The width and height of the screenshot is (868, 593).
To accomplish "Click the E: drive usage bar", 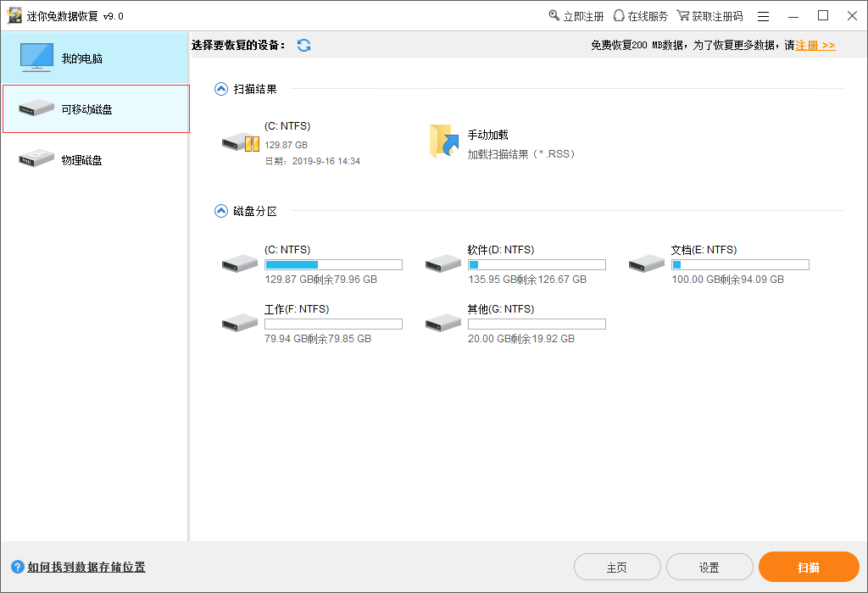I will [740, 264].
